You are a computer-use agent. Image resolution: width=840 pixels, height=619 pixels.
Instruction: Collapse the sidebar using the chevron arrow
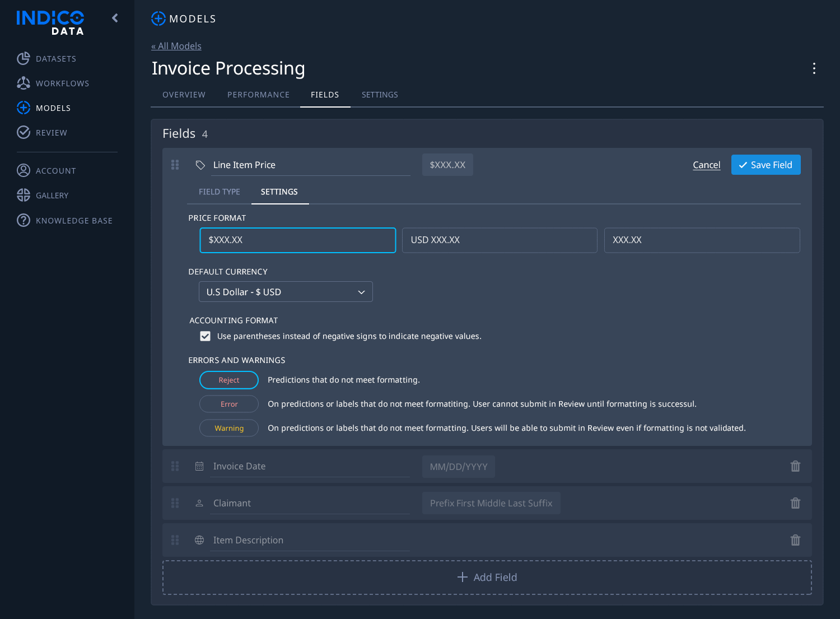[x=115, y=18]
